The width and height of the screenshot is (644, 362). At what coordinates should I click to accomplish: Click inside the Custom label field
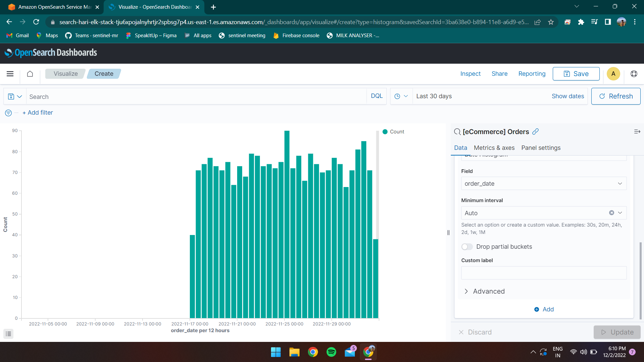click(543, 273)
